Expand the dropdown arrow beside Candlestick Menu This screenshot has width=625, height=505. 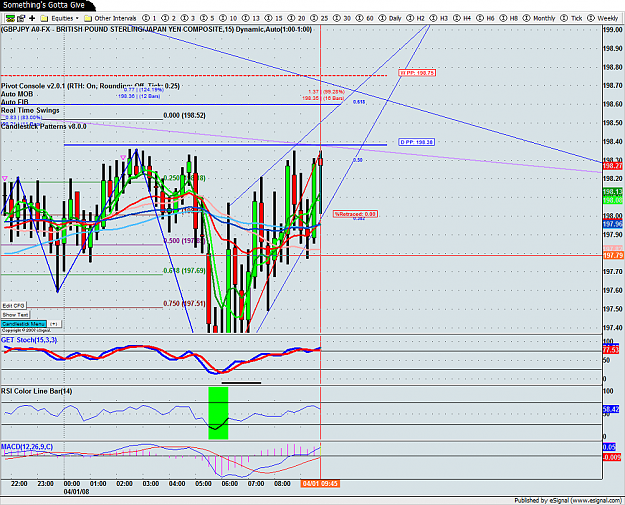[x=55, y=324]
